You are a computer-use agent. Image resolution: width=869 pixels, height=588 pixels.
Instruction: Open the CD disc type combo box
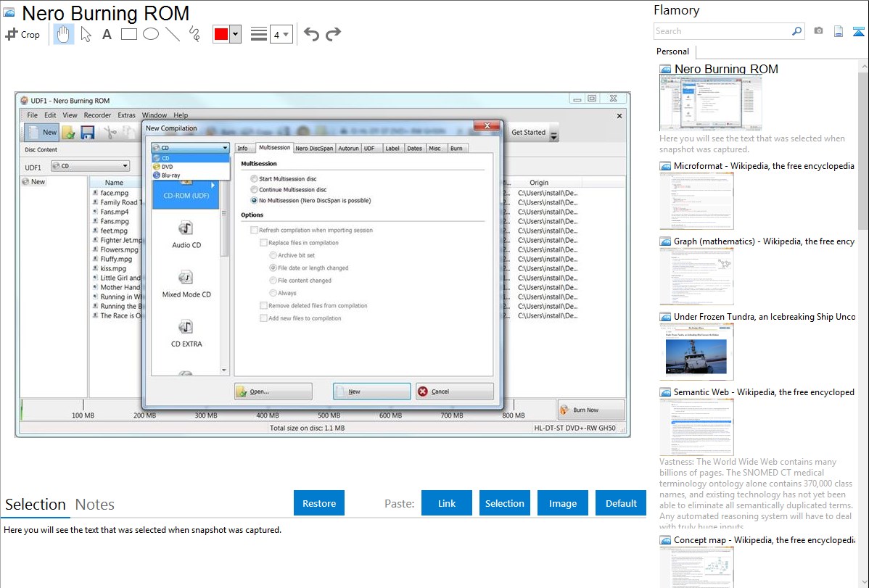click(x=190, y=148)
